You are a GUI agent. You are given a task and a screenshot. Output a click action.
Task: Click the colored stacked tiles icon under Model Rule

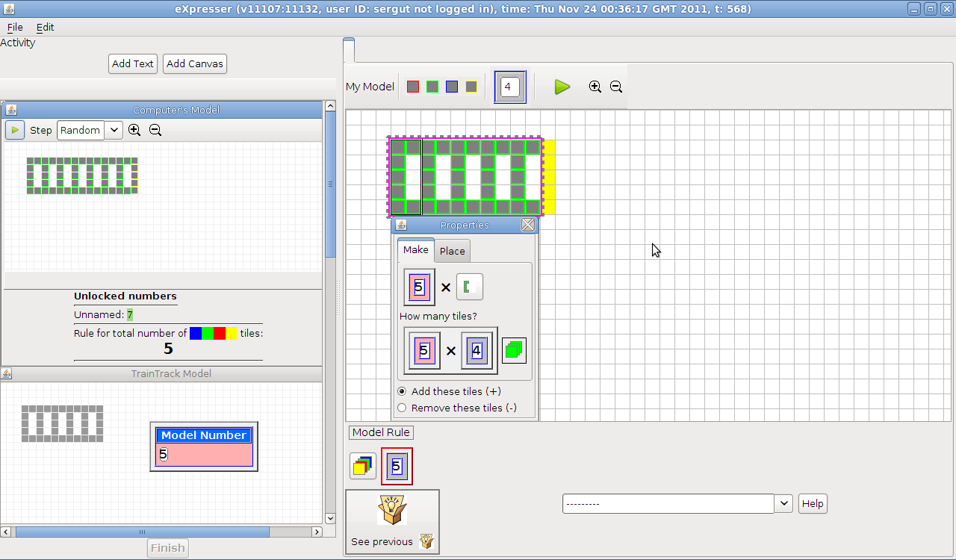click(x=362, y=466)
